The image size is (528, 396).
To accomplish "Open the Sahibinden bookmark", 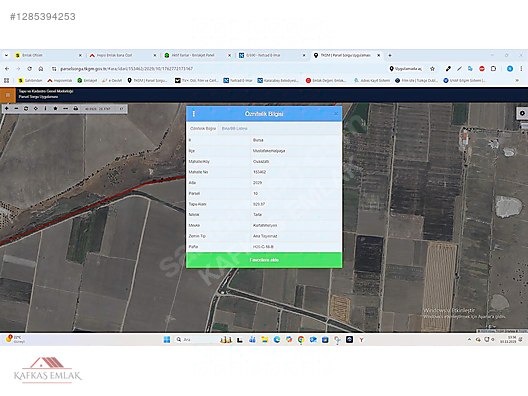I will coord(30,80).
